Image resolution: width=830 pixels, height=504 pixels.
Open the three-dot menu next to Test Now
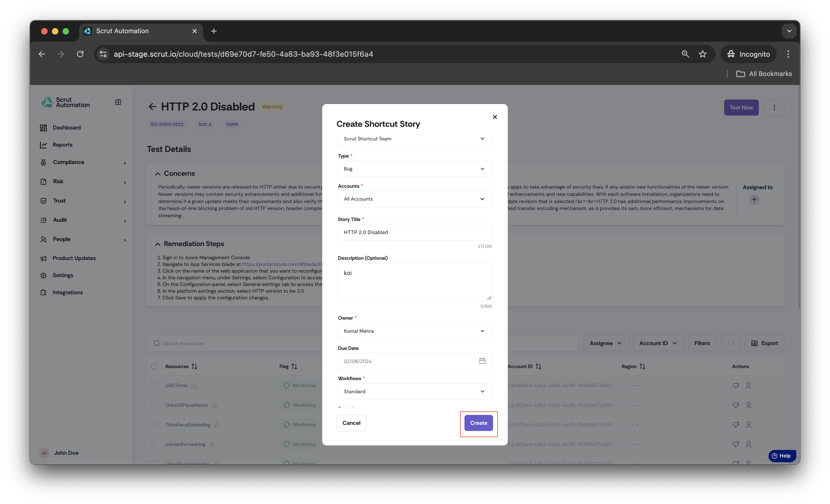[774, 108]
